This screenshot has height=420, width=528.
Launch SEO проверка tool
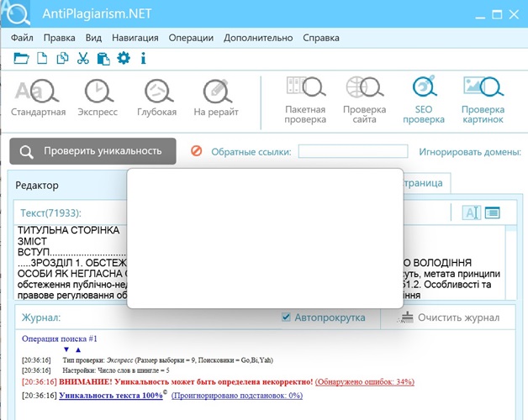click(x=424, y=100)
